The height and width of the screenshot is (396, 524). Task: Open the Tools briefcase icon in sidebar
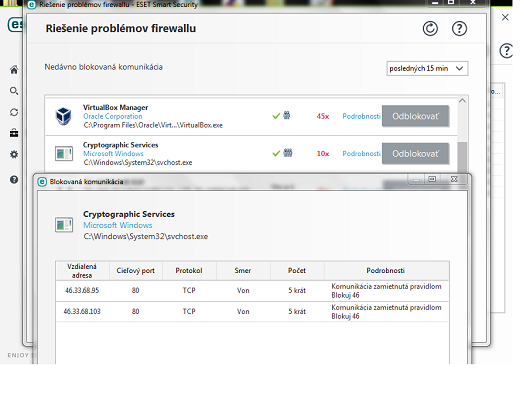pyautogui.click(x=14, y=133)
